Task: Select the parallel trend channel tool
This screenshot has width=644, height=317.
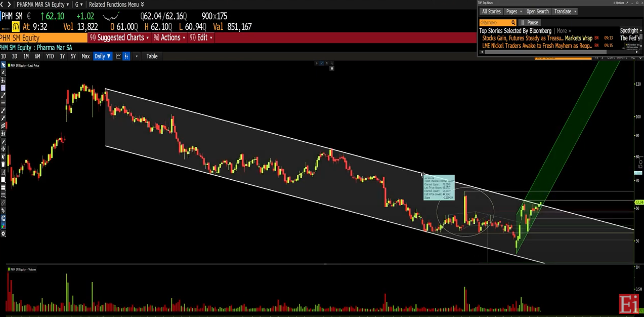Action: (3, 126)
